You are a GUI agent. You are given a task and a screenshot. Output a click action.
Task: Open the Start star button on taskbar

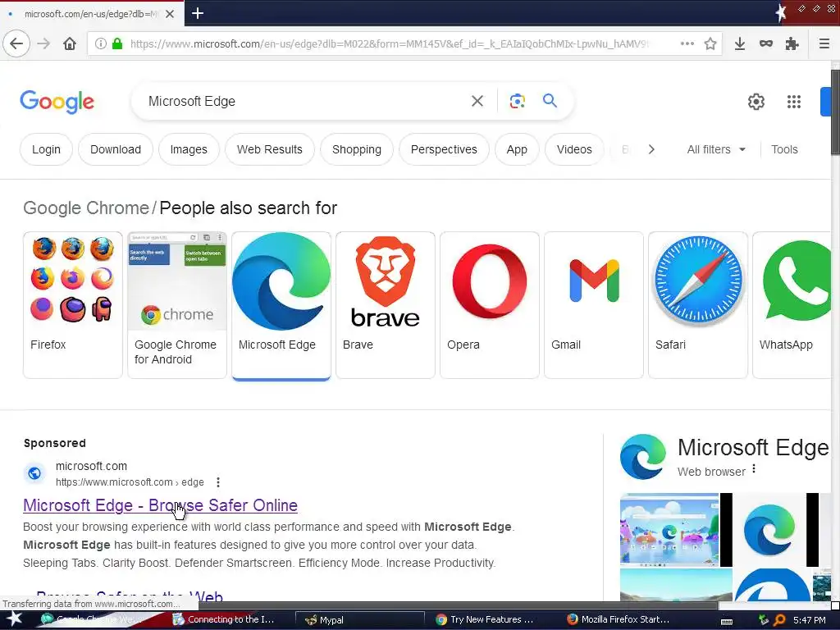pyautogui.click(x=15, y=619)
